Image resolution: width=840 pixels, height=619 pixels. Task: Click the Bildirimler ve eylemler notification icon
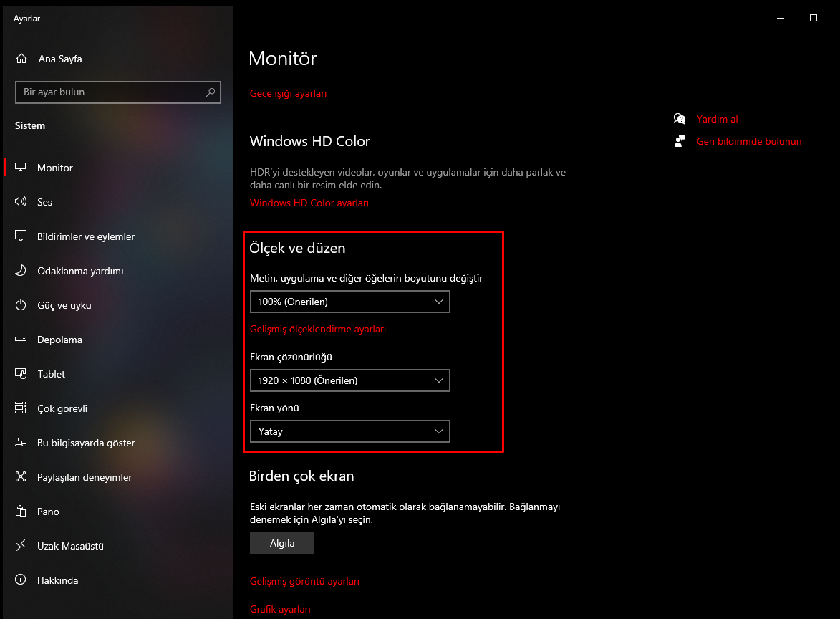pyautogui.click(x=20, y=236)
